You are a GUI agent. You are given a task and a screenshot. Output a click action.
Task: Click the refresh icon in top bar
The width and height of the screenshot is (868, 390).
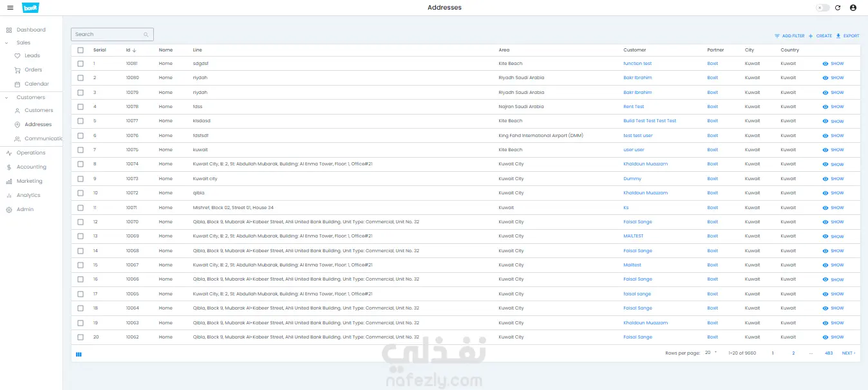[x=838, y=8]
